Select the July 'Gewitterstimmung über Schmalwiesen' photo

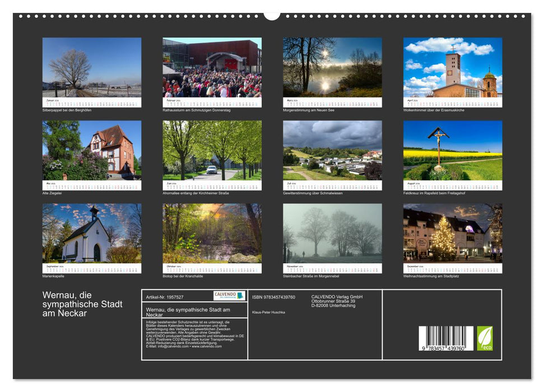click(332, 151)
